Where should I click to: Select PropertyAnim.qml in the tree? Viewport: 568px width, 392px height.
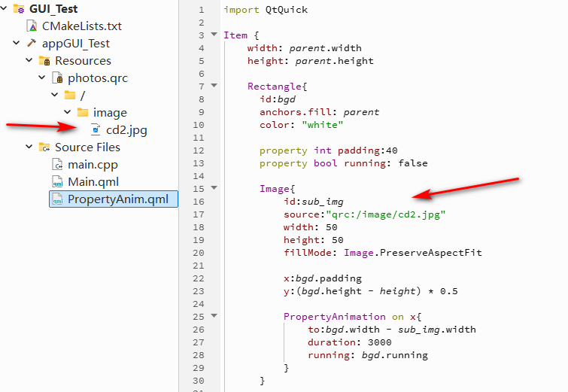118,199
